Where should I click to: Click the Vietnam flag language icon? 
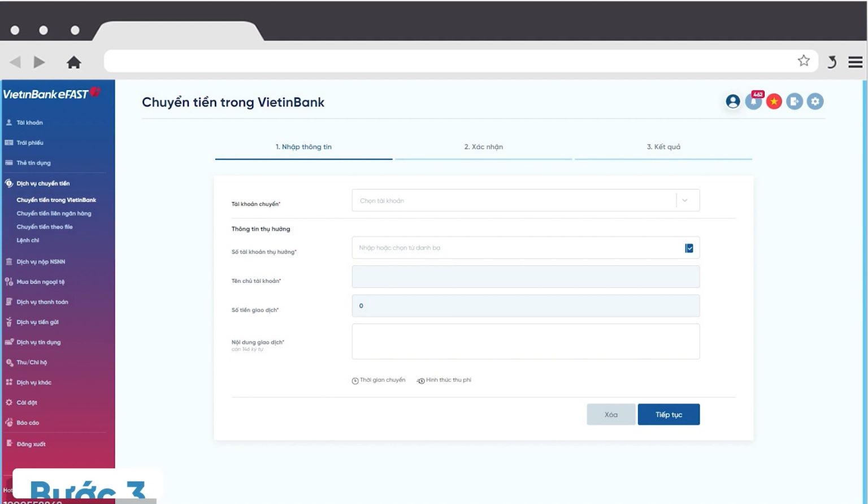click(x=774, y=101)
